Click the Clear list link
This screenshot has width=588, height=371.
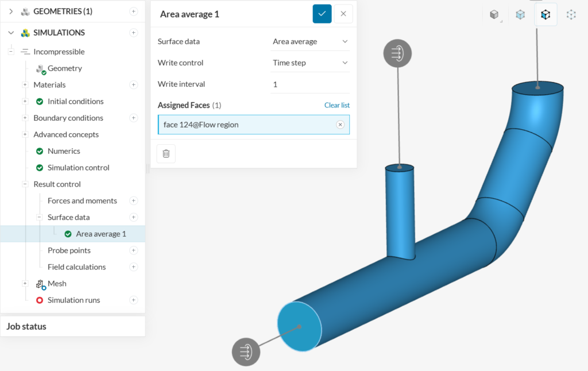click(336, 105)
